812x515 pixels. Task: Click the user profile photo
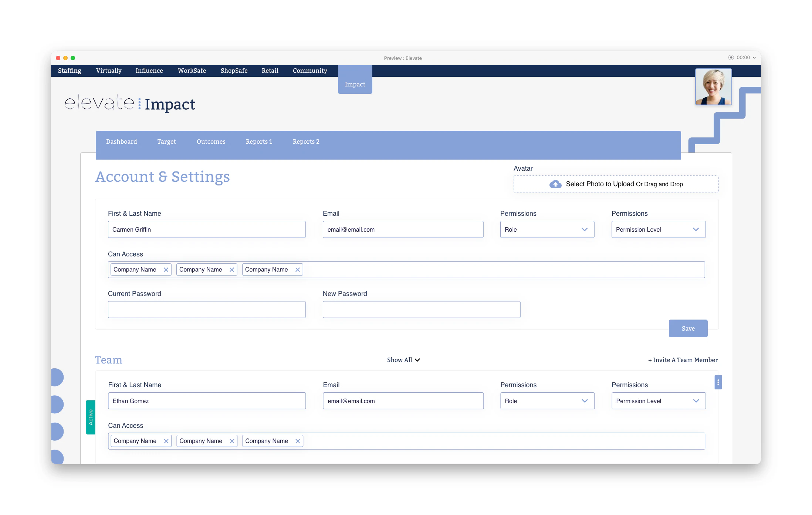coord(713,87)
